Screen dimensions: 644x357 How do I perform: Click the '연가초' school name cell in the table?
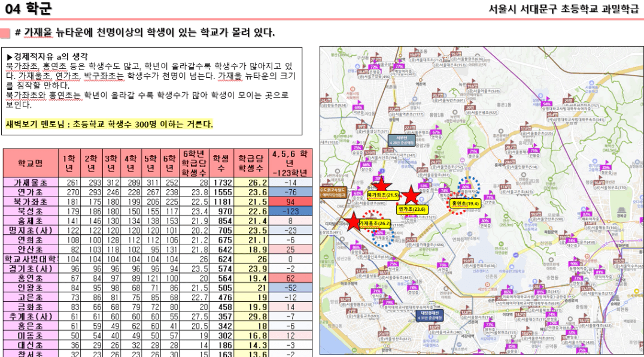point(31,192)
